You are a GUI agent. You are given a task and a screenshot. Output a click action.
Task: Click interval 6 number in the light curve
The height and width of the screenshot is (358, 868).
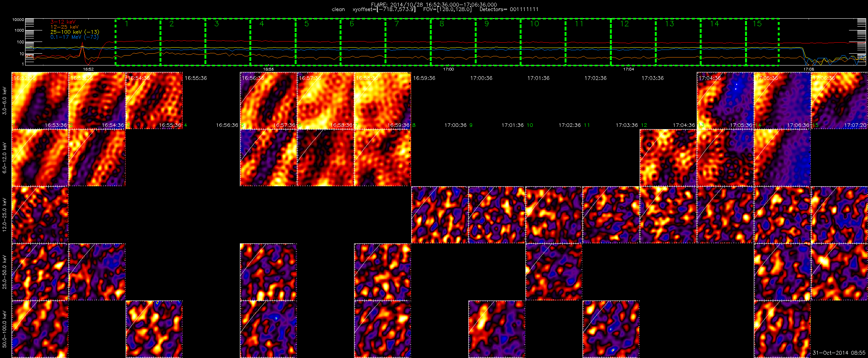pos(352,24)
